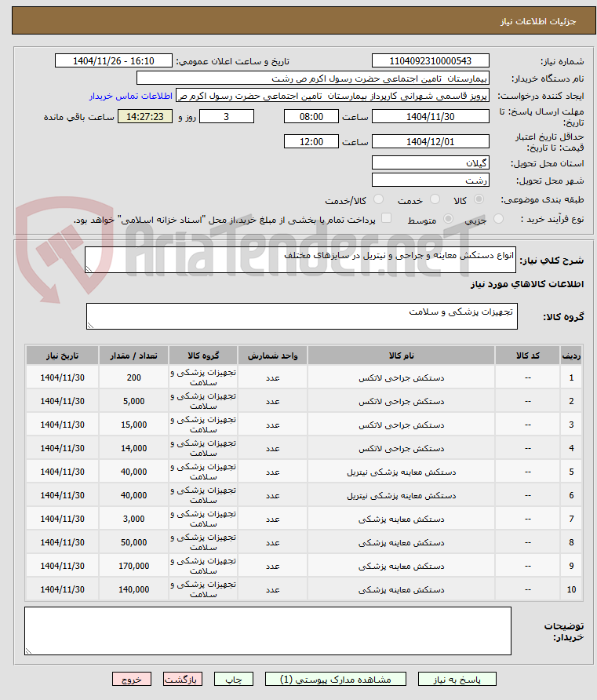Click the remaining time 14:27:23 field
The width and height of the screenshot is (597, 700).
coord(145,116)
